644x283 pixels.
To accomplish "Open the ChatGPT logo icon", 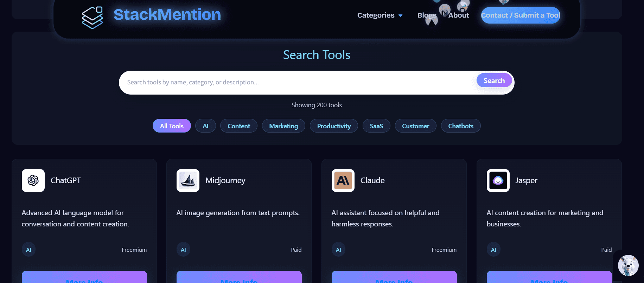I will [x=33, y=180].
